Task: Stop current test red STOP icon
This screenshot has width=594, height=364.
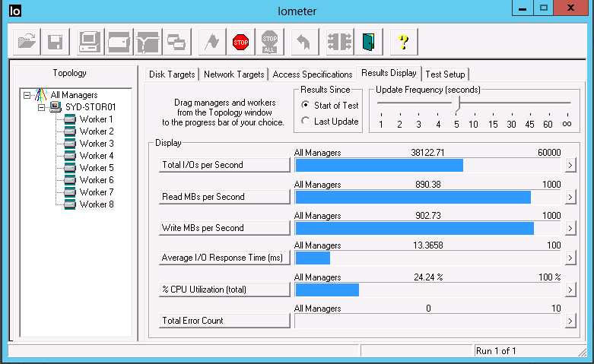Action: click(x=240, y=42)
